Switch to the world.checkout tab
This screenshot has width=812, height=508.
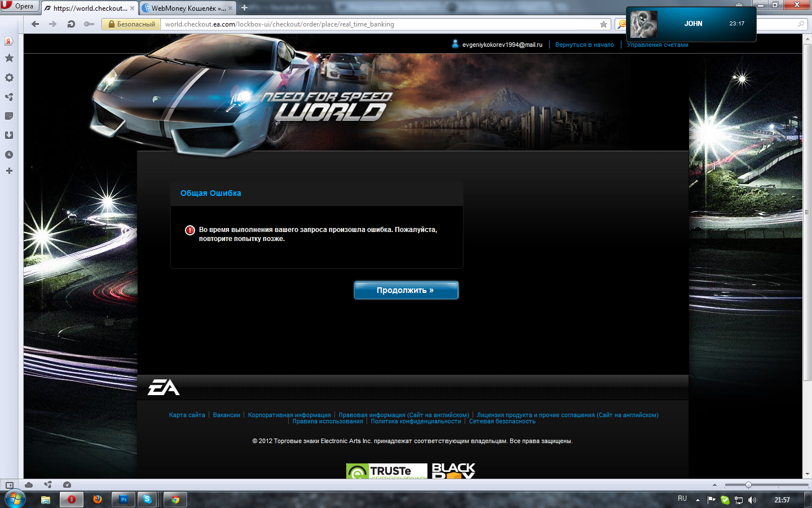point(90,8)
